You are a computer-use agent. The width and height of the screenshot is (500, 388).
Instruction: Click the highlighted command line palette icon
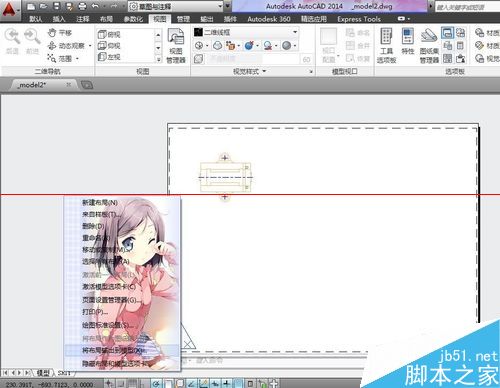447,33
